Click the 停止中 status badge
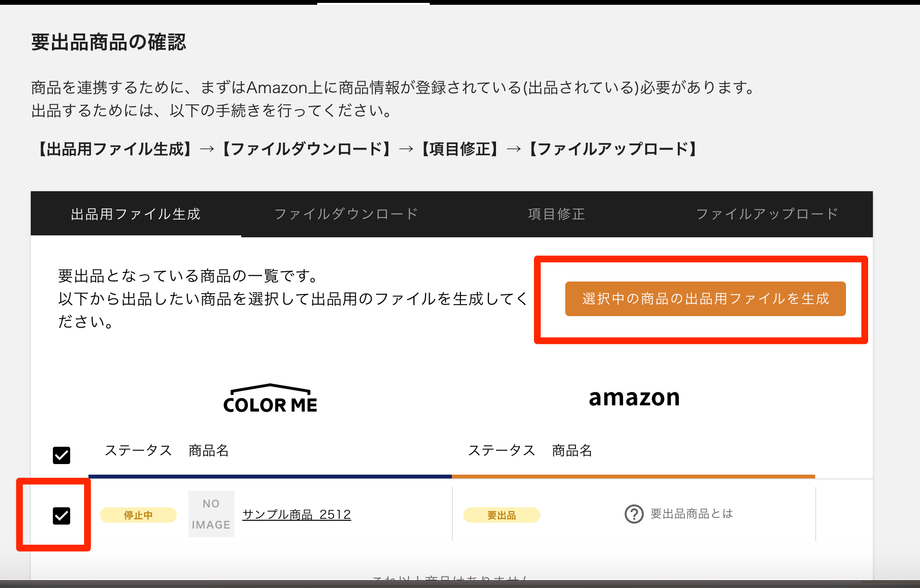The width and height of the screenshot is (920, 588). (138, 514)
